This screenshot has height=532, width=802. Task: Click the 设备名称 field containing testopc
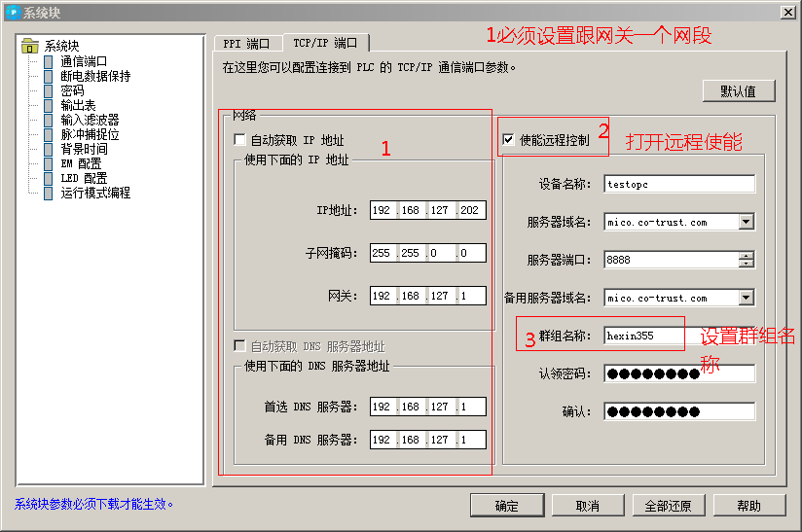coord(679,184)
